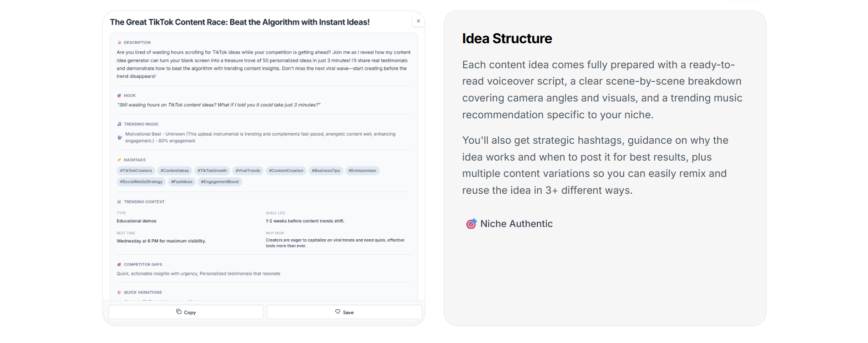Click the Copy button
The height and width of the screenshot is (343, 868).
[186, 312]
